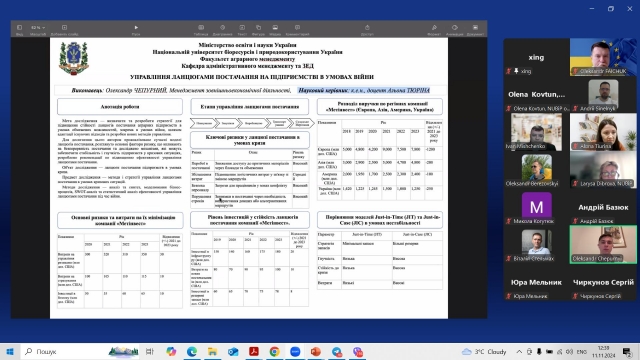Insert a table with the Table icon
This screenshot has height=360, width=640.
pos(201,28)
